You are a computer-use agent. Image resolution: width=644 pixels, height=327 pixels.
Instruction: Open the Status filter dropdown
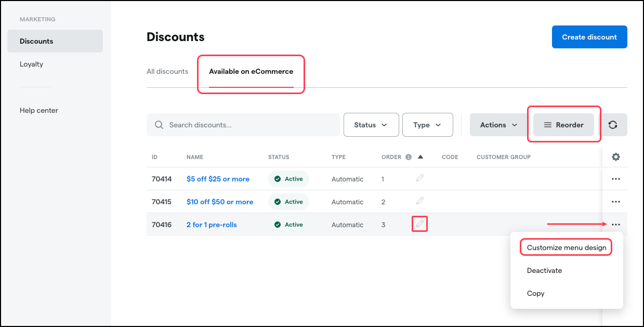371,125
